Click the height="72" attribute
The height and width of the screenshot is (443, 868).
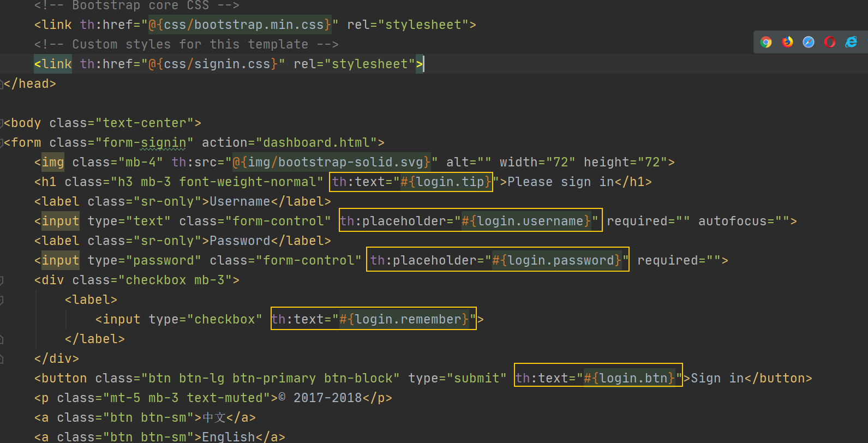tap(625, 162)
